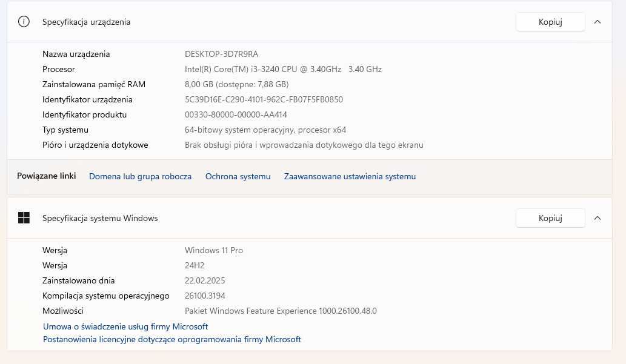The height and width of the screenshot is (364, 626).
Task: Select the Intel(R) Core(TM) i3-3240 processor value
Action: click(283, 69)
